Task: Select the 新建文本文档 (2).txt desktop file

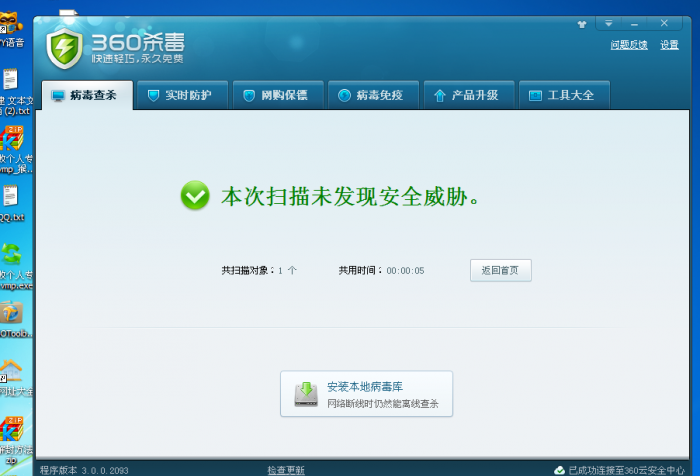Action: (x=16, y=93)
